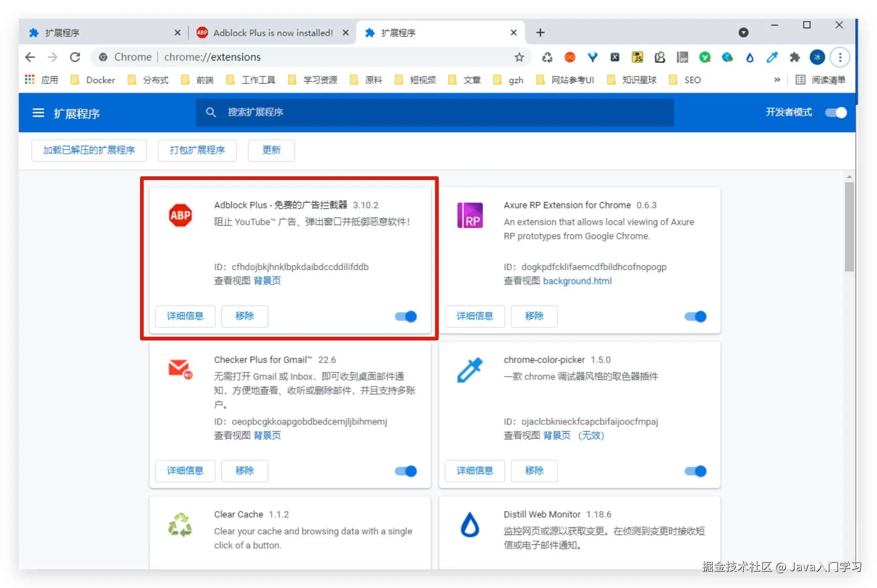Open the 阅读清单 reading list
The image size is (877, 588).
[x=820, y=80]
